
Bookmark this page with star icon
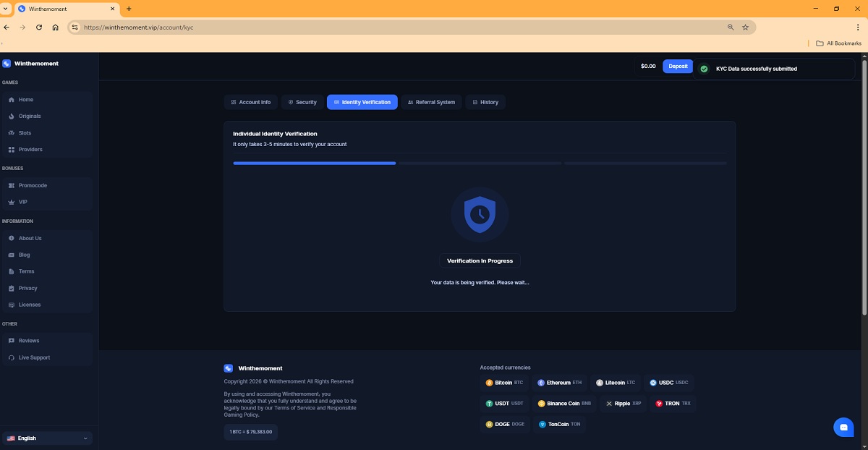click(745, 27)
